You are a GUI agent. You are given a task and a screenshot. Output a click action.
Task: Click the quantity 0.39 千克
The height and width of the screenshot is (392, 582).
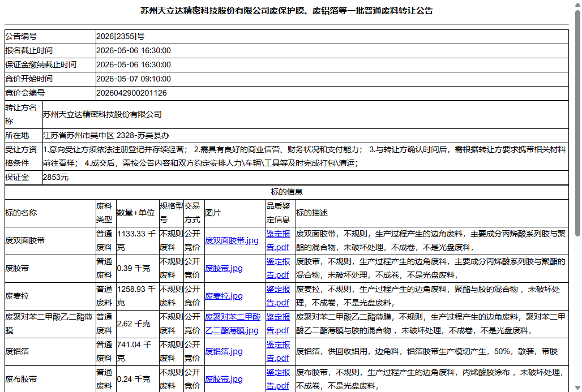coord(134,268)
